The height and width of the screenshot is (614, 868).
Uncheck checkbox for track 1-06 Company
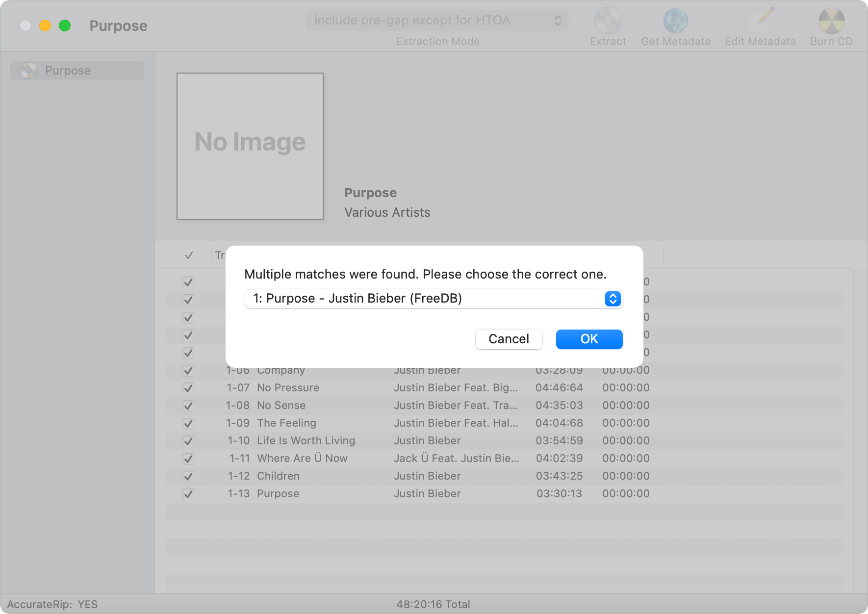point(188,371)
